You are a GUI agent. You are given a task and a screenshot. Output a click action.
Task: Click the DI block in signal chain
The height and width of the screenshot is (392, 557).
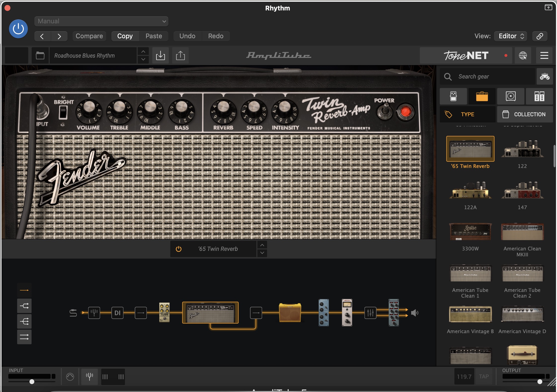pyautogui.click(x=118, y=313)
